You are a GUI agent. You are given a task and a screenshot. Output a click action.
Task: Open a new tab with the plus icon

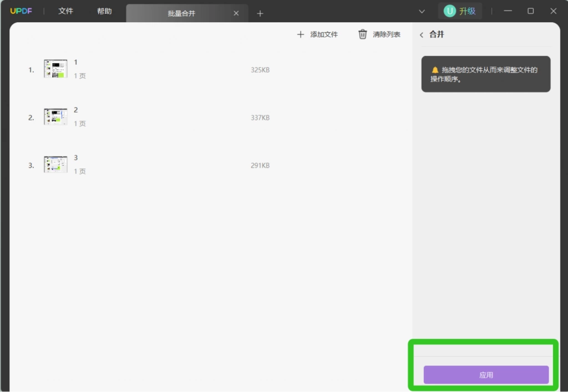pyautogui.click(x=260, y=13)
